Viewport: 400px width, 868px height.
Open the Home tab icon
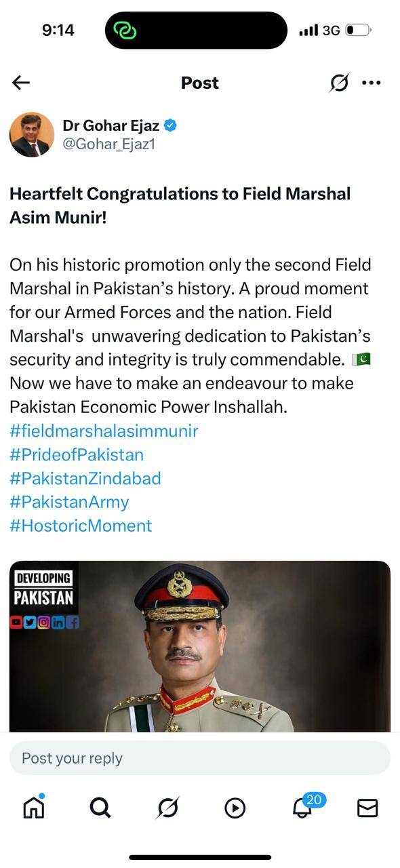click(x=33, y=807)
